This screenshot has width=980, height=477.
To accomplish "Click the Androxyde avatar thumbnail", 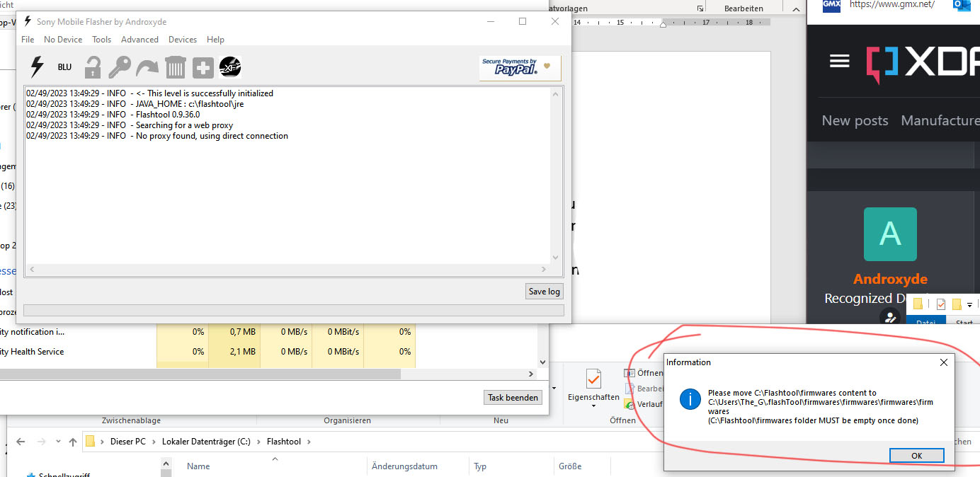I will click(x=890, y=234).
